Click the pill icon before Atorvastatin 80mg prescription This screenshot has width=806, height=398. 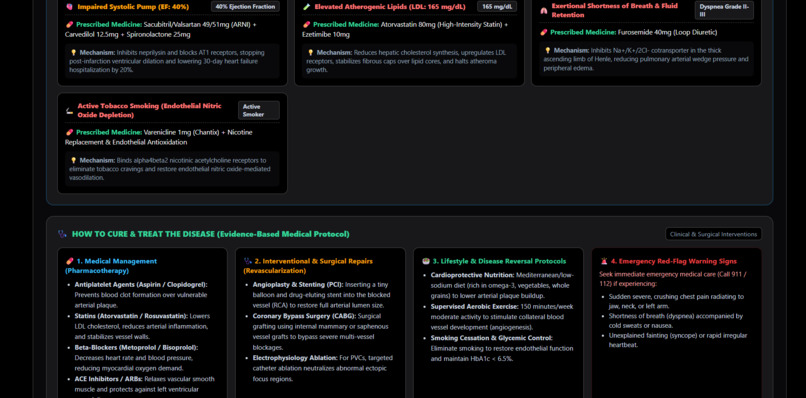click(306, 24)
